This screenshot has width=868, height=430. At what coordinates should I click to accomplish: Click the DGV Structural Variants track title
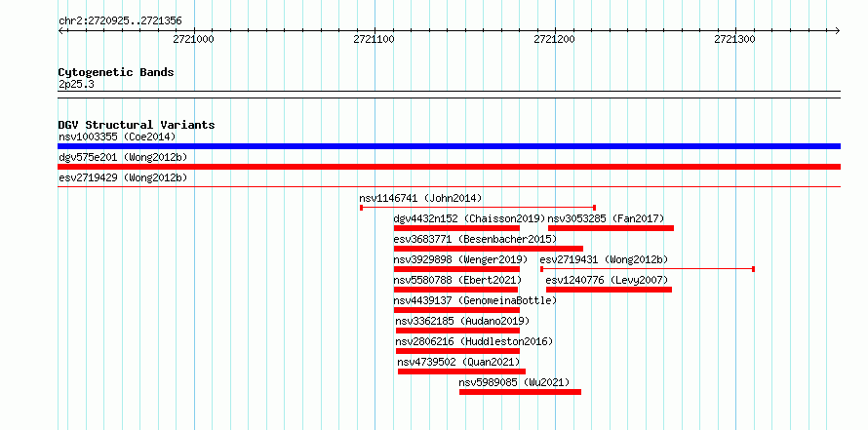coord(137,125)
